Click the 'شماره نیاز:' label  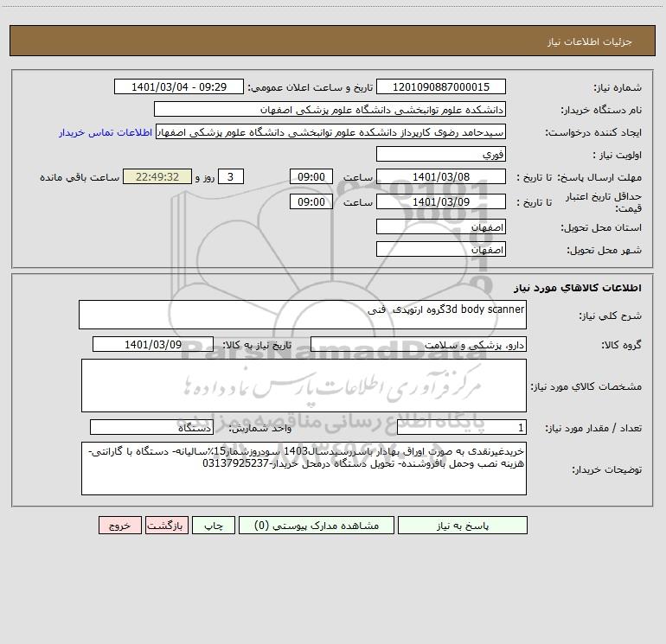point(618,88)
